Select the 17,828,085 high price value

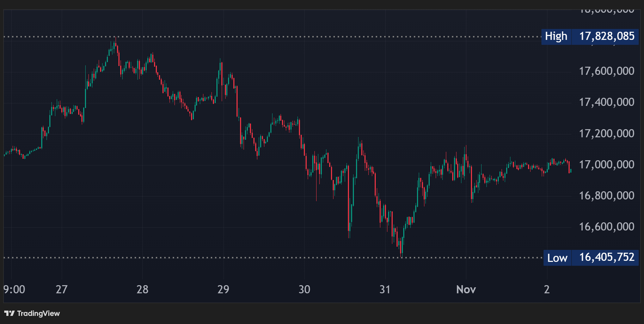[x=606, y=36]
